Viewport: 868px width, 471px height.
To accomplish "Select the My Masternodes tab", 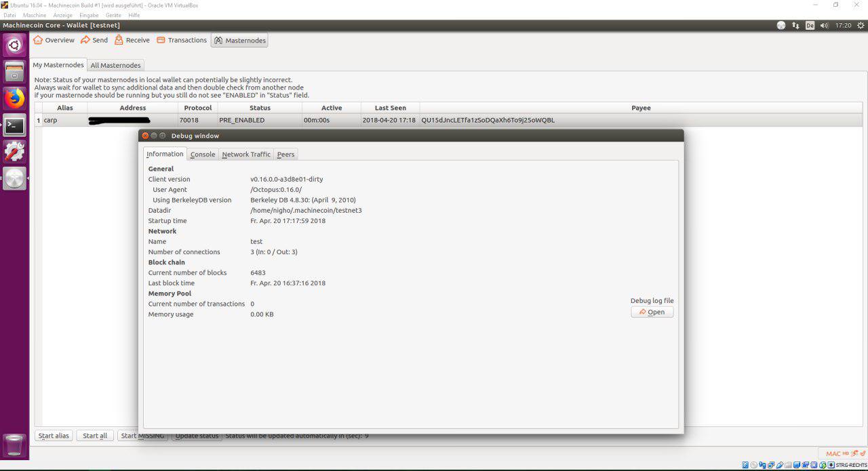I will coord(58,65).
